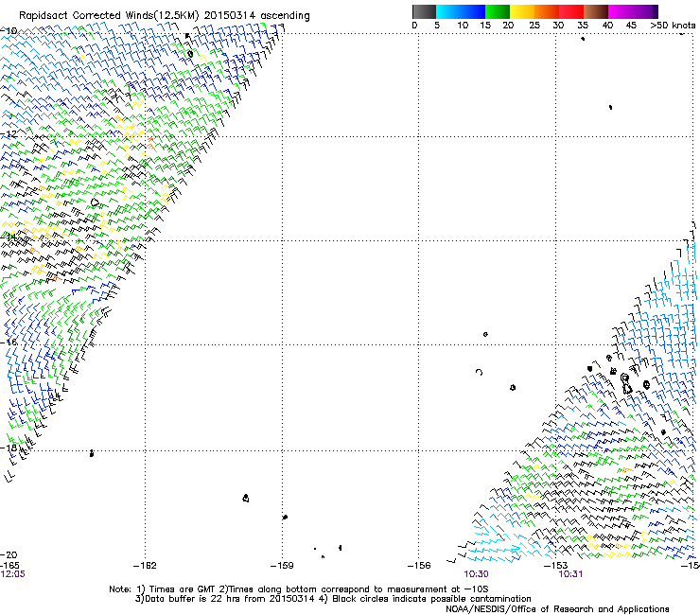Click the island marker near -159, -19
This screenshot has height=615, width=700.
click(285, 518)
